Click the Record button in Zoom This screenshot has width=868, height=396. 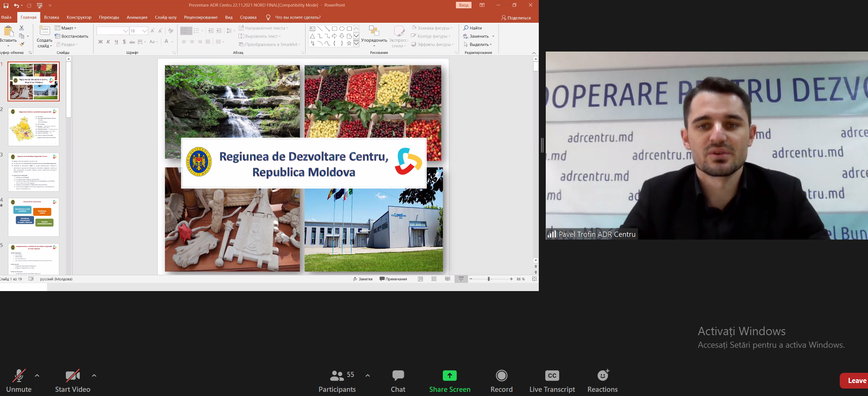(x=501, y=376)
